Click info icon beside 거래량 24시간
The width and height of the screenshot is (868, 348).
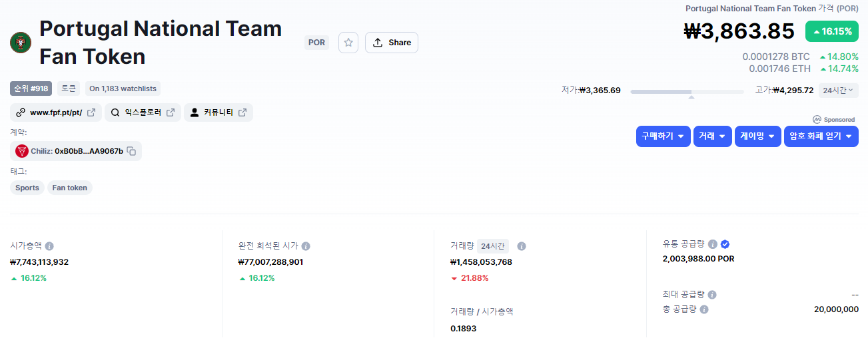pos(522,246)
